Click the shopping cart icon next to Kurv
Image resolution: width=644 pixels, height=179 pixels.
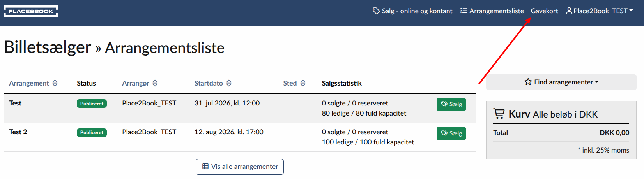tap(499, 114)
